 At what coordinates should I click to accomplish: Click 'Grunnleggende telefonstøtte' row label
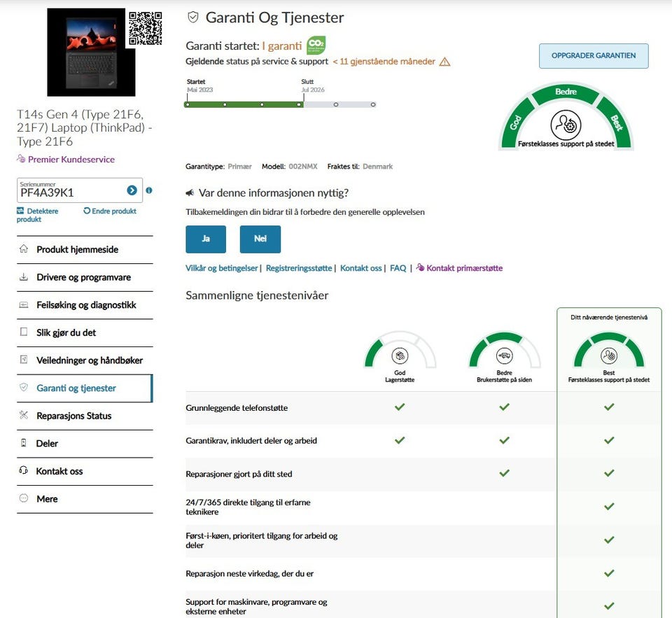tap(237, 408)
